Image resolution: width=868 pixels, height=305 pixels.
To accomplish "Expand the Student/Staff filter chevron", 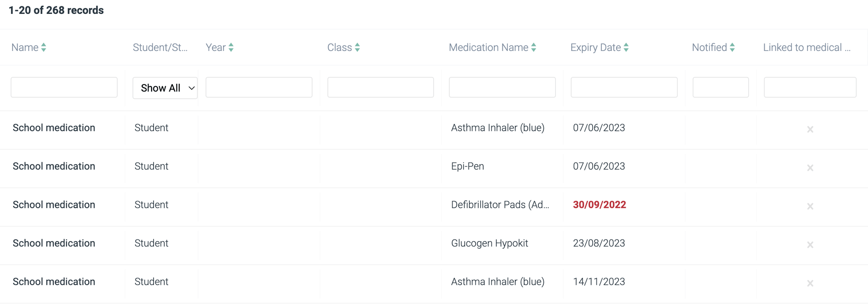I will (191, 88).
